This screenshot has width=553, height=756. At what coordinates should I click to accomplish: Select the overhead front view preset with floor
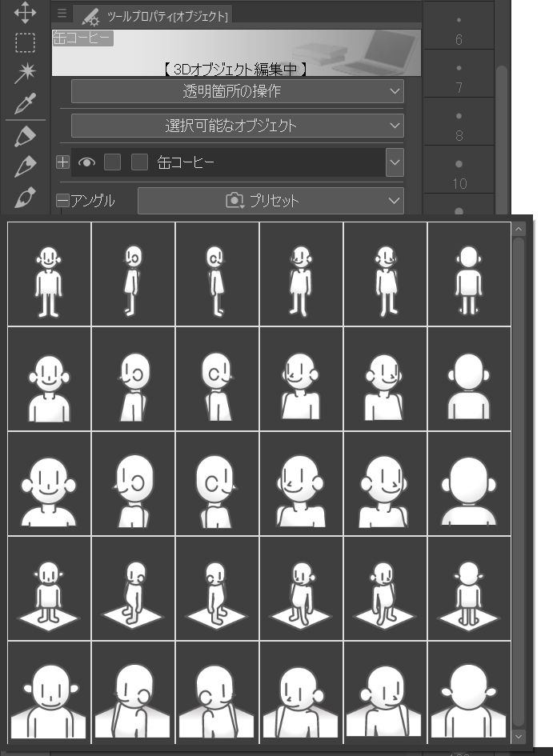(x=50, y=589)
